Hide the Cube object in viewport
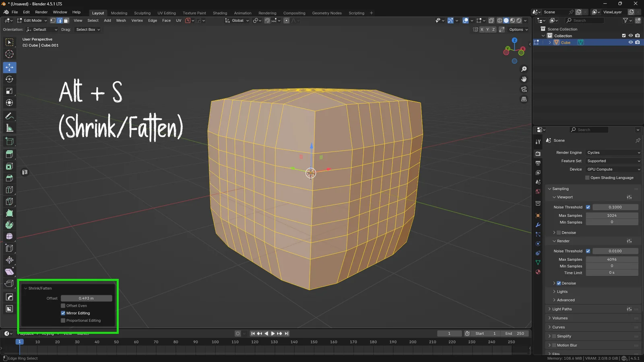This screenshot has width=644, height=362. click(x=631, y=42)
